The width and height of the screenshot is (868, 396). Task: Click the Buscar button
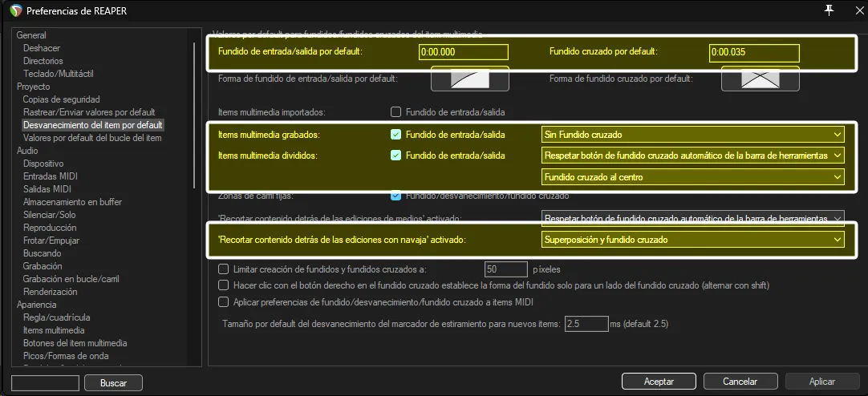pos(113,382)
